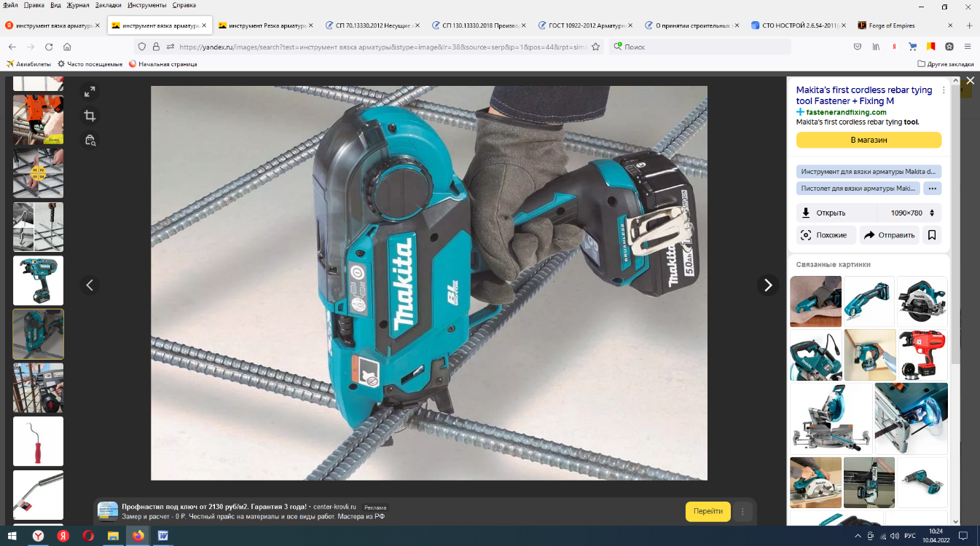The image size is (980, 546).
Task: Click the 'Похожие' similar images button
Action: point(826,235)
